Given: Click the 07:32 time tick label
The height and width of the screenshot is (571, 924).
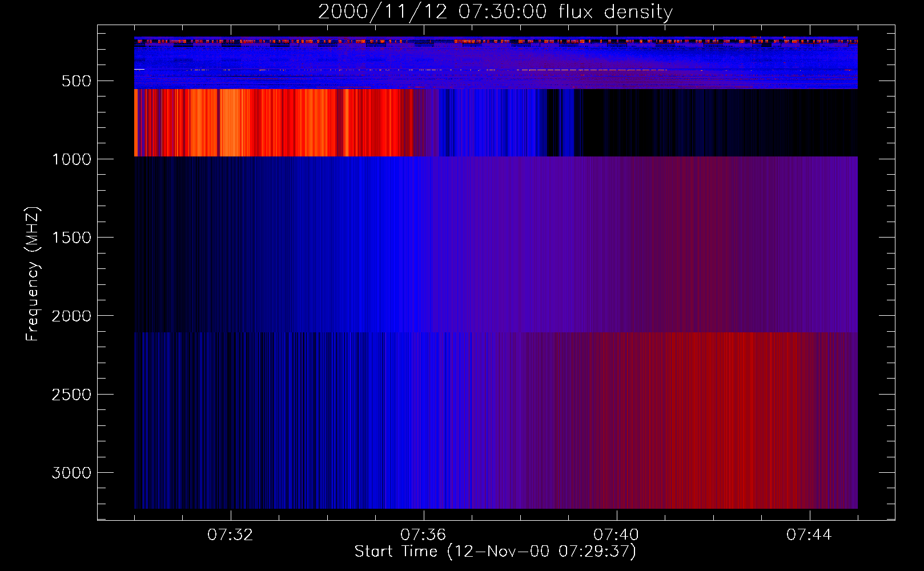Looking at the screenshot, I should (x=230, y=535).
